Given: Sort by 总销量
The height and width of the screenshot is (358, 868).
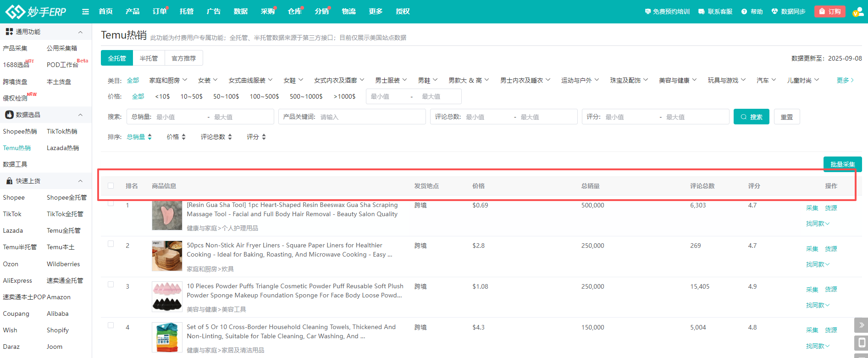Looking at the screenshot, I should tap(139, 137).
